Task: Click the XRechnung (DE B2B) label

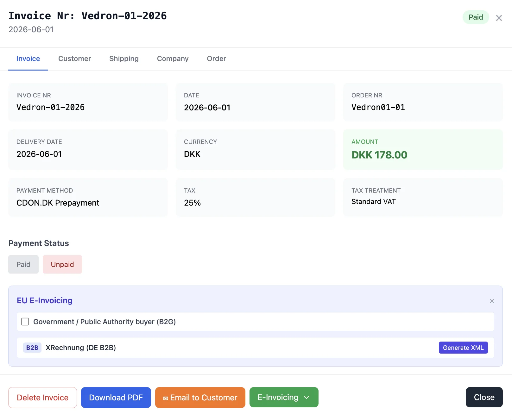Action: [81, 348]
